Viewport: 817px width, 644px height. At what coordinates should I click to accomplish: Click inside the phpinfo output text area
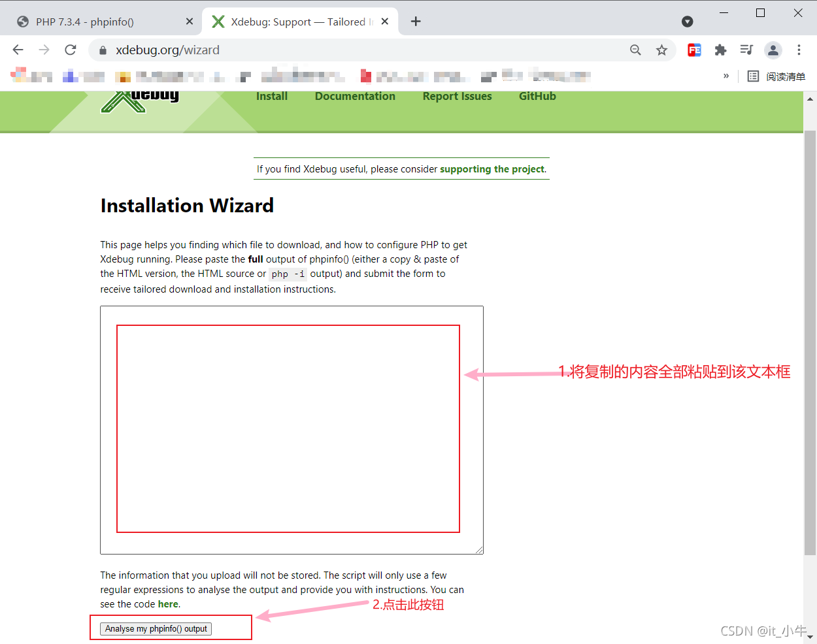point(291,429)
